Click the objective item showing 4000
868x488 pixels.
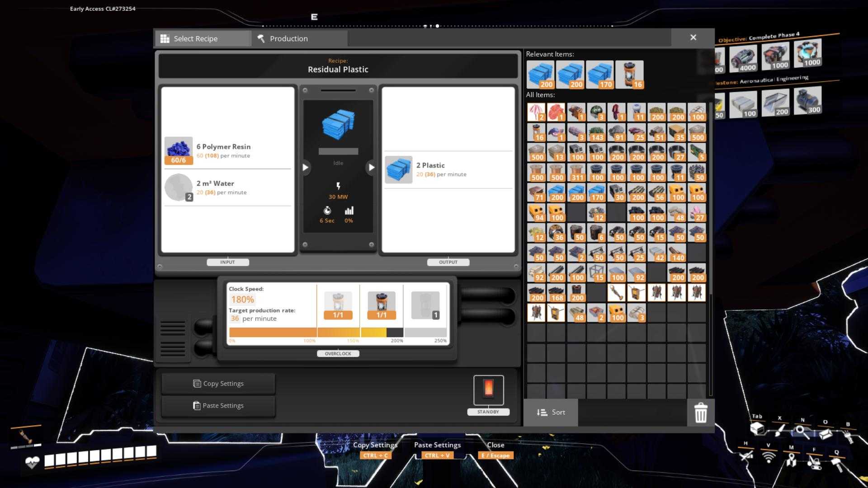(x=743, y=59)
